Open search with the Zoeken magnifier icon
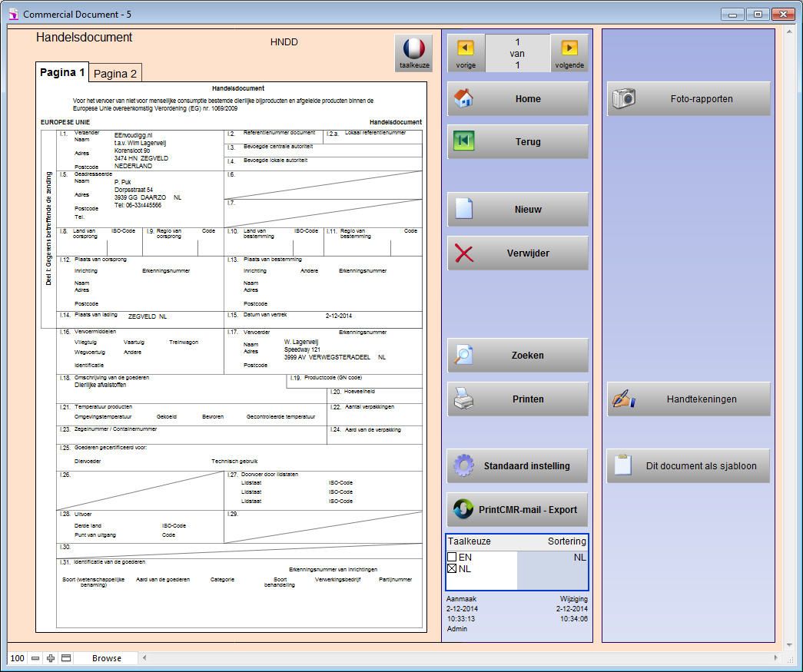 point(464,354)
